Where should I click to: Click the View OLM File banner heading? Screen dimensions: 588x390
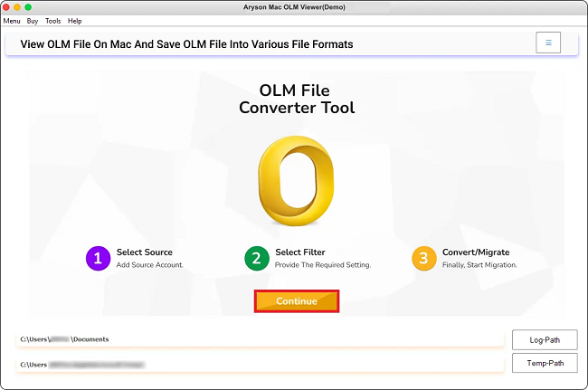(186, 44)
